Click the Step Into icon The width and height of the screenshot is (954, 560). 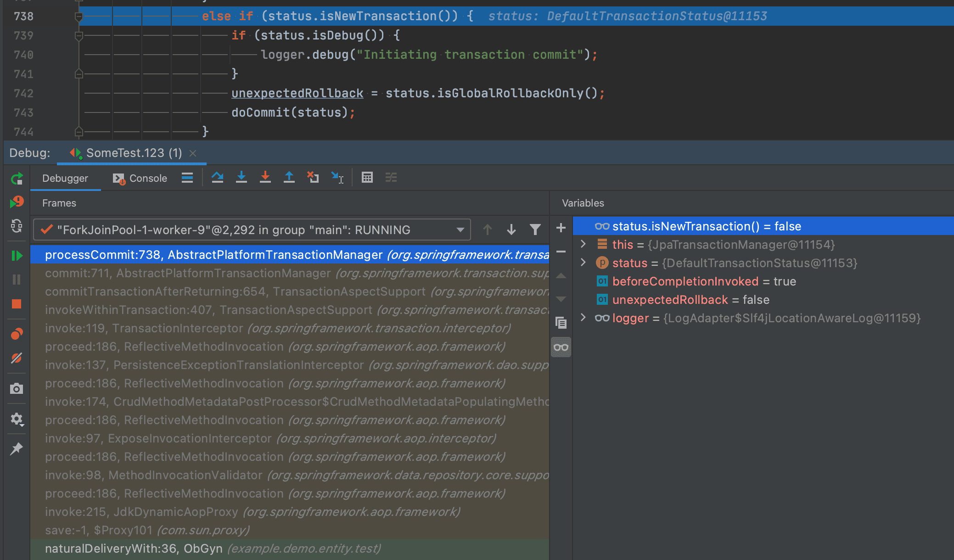(x=241, y=177)
